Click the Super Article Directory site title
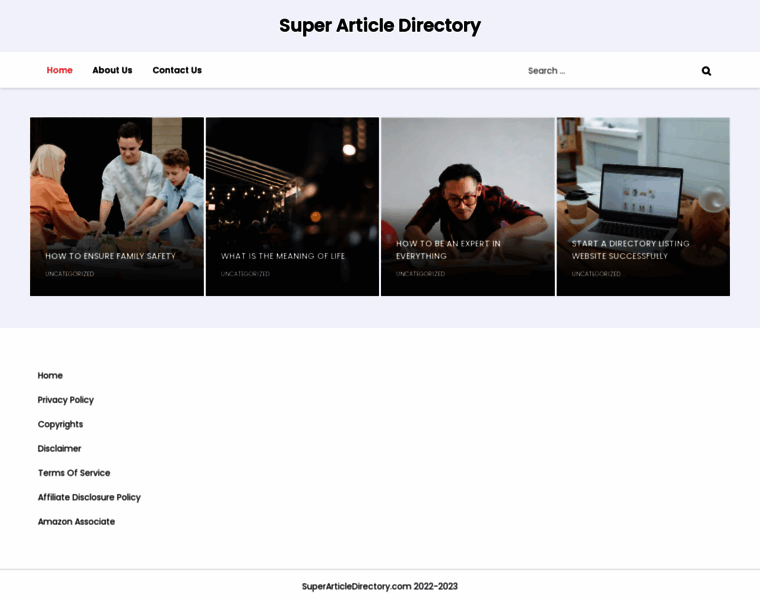760x600 pixels. tap(380, 25)
